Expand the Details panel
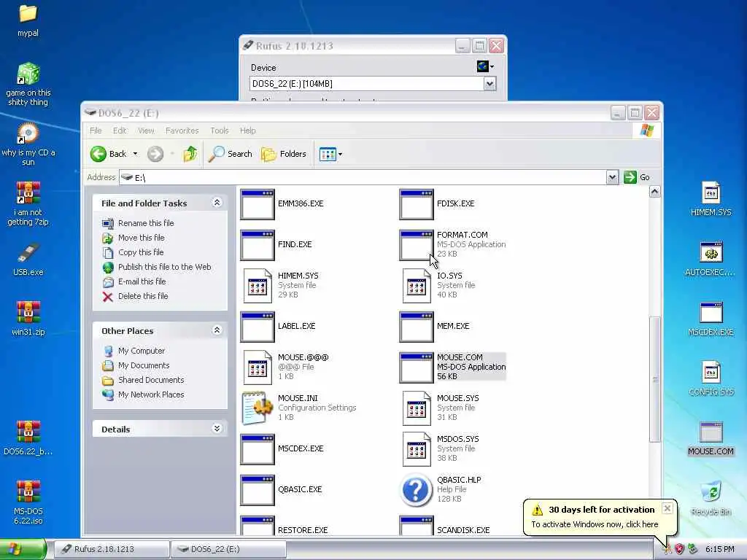This screenshot has height=560, width=747. [217, 429]
